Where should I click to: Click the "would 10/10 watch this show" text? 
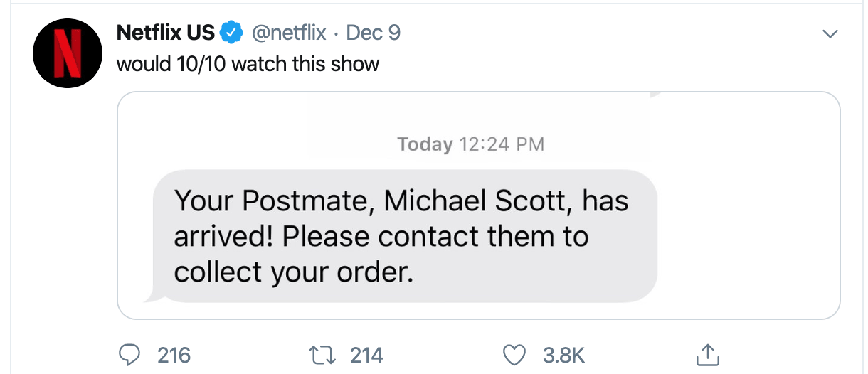(x=248, y=64)
